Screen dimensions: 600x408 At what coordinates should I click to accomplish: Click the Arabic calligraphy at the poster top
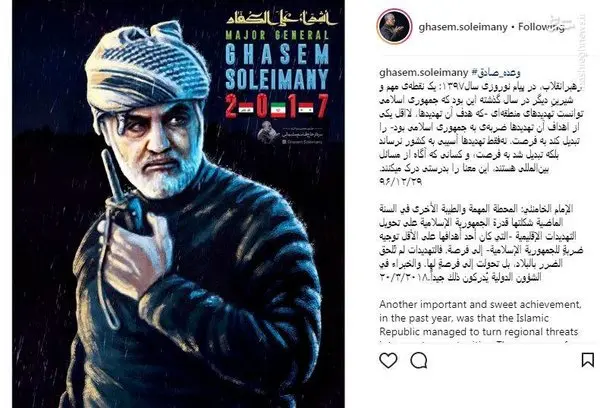pos(281,18)
